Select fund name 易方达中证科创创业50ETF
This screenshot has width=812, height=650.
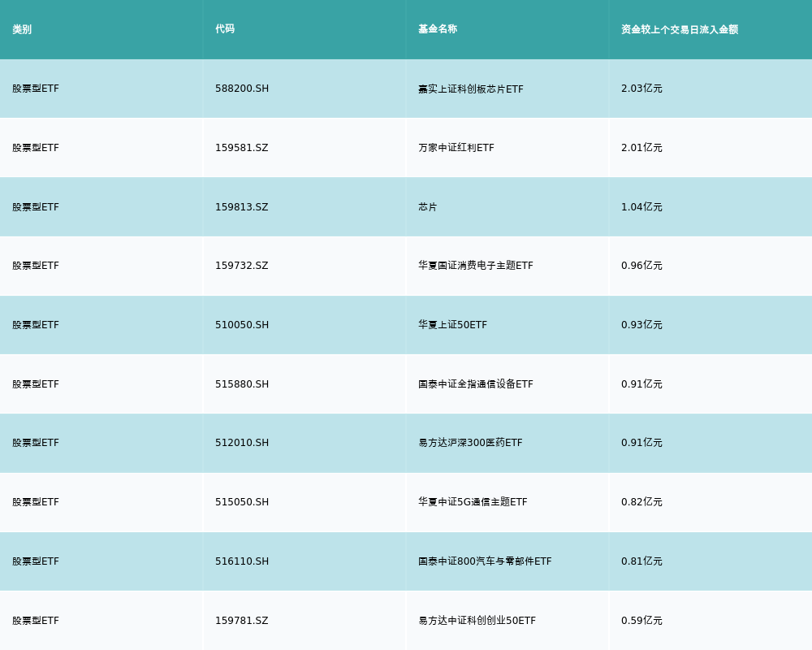(477, 621)
